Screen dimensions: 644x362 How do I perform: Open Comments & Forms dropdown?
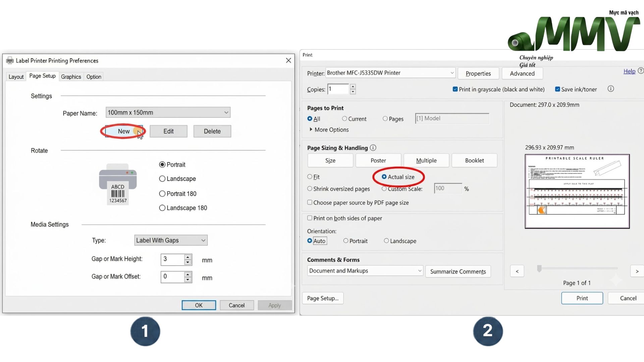tap(365, 270)
